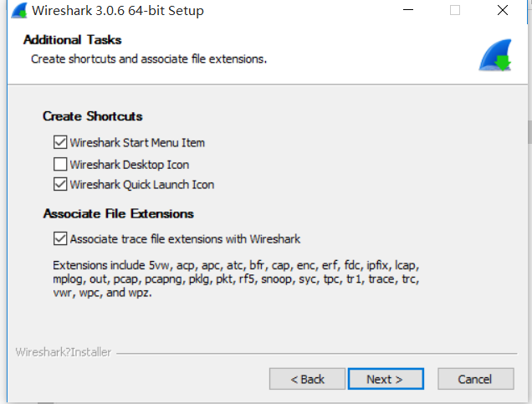Toggle Associate trace file extensions with Wireshark
Viewport: 532px width, 404px height.
pos(60,239)
